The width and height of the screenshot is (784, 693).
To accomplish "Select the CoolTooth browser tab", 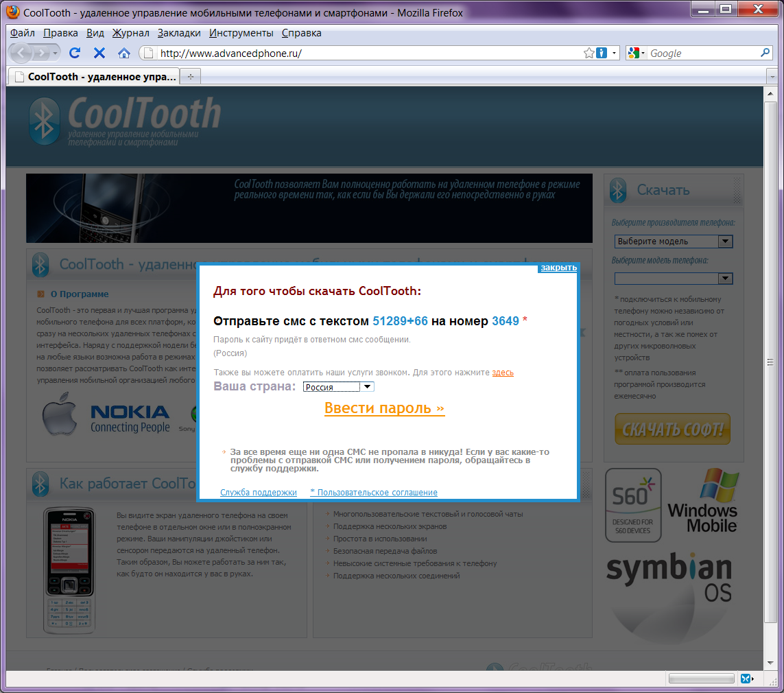I will [x=94, y=76].
